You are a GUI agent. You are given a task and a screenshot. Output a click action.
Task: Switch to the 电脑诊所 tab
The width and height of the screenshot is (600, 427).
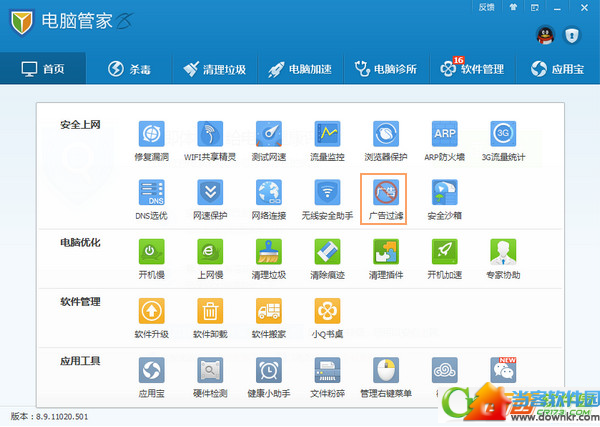click(386, 69)
